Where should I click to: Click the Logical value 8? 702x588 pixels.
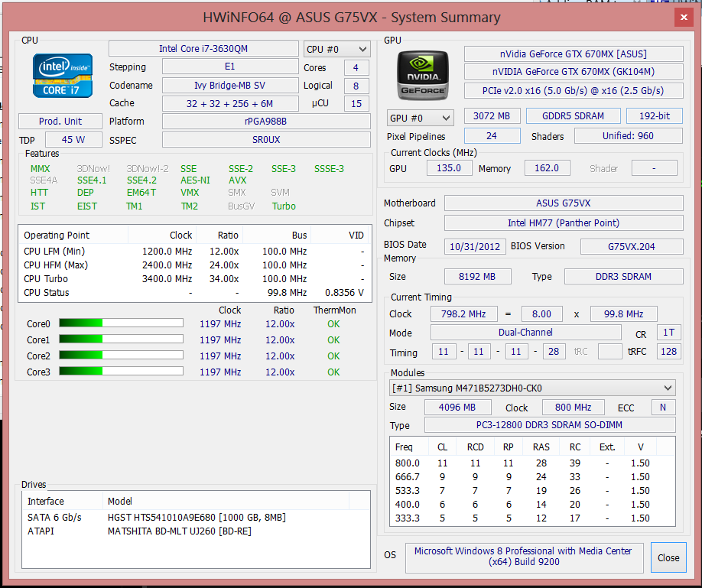point(356,86)
